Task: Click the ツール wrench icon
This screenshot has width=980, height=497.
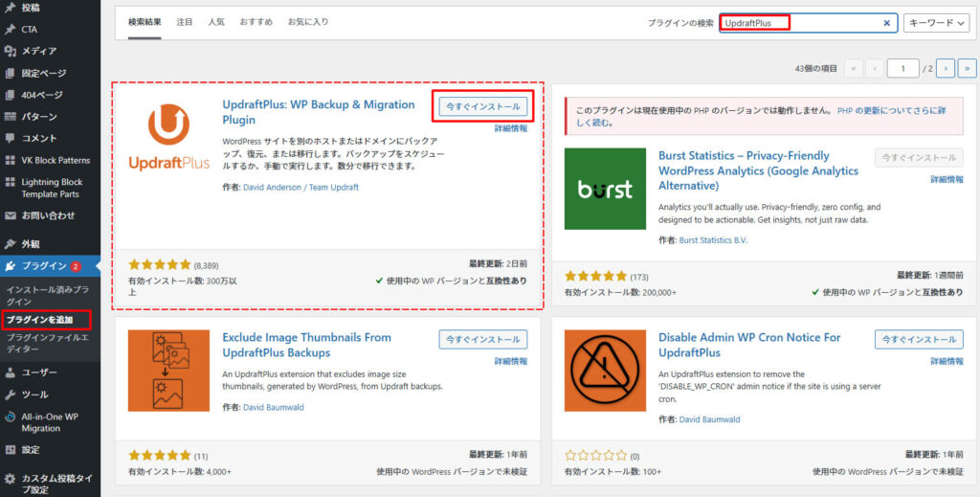Action: coord(10,395)
